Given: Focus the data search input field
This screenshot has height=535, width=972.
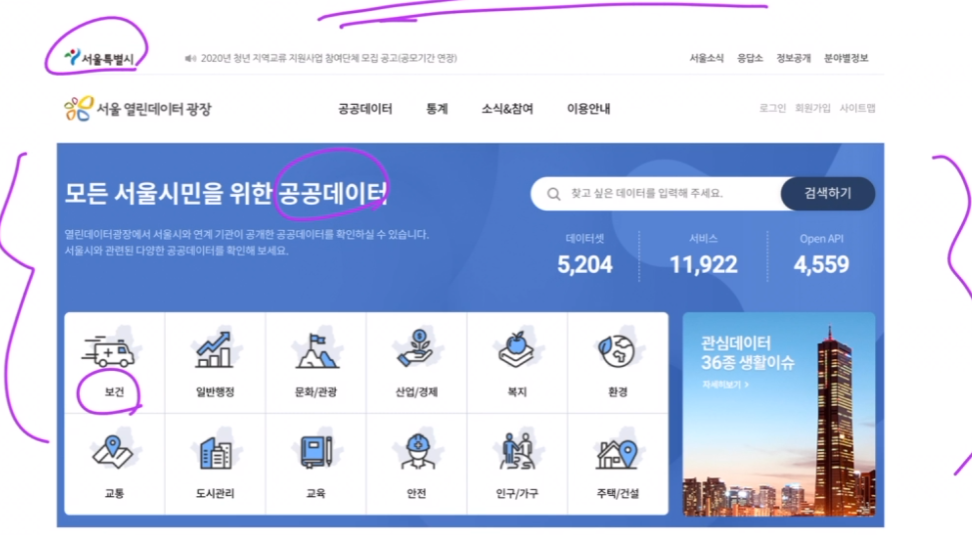Looking at the screenshot, I should point(657,193).
